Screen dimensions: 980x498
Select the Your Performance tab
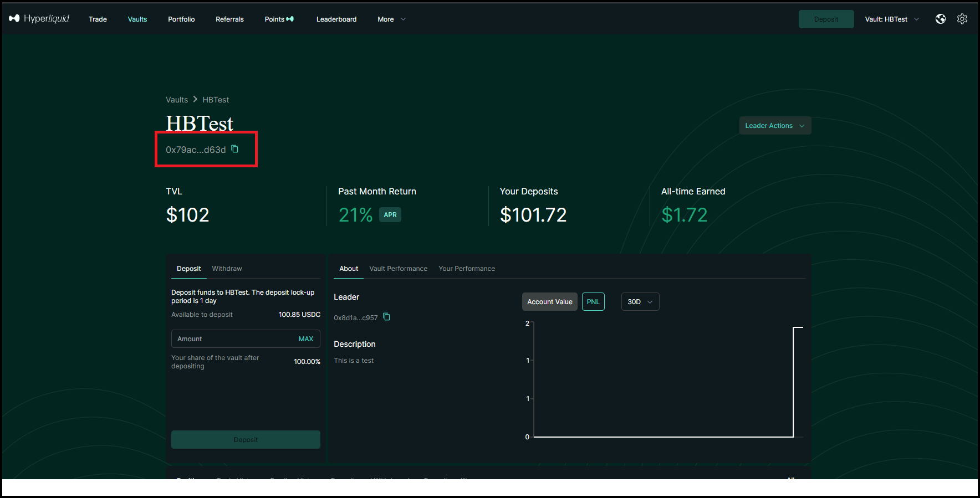(x=467, y=269)
